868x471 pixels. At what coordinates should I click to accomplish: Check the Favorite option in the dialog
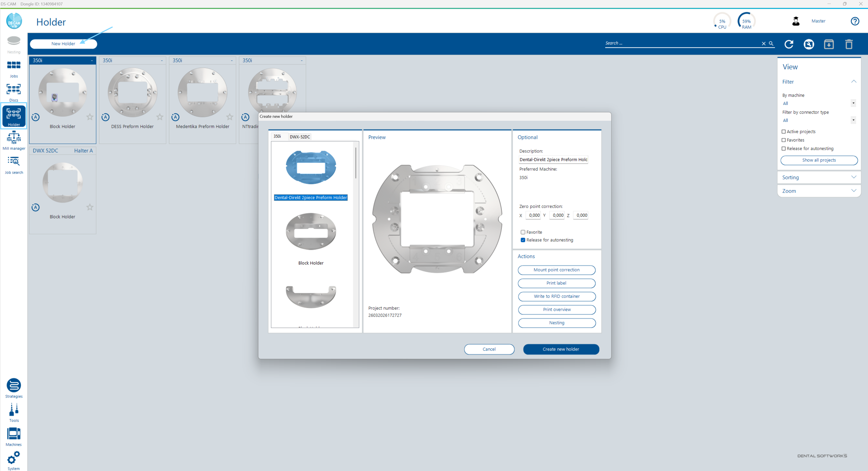coord(523,232)
